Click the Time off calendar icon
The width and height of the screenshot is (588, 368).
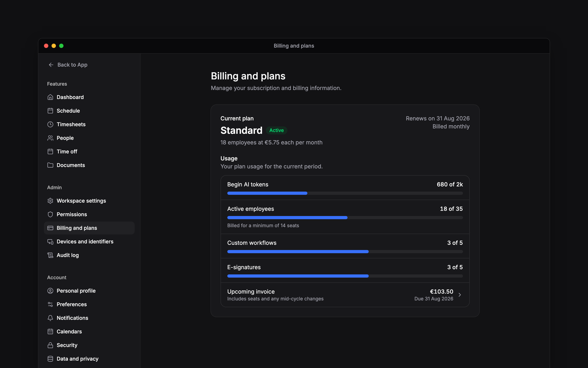coord(50,151)
